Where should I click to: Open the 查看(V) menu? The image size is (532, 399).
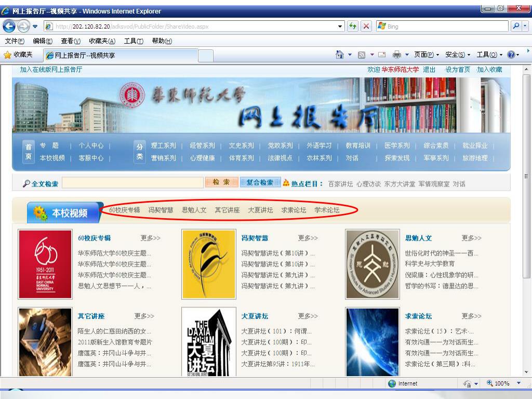pyautogui.click(x=71, y=41)
